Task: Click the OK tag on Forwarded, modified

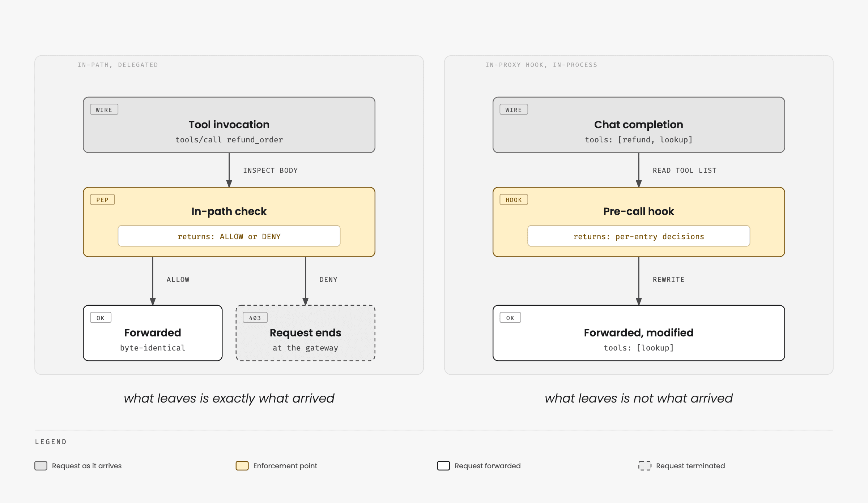Action: (510, 318)
